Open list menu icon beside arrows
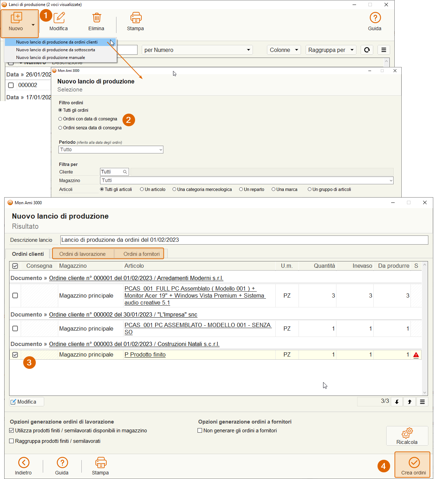The height and width of the screenshot is (479, 448). (x=422, y=402)
